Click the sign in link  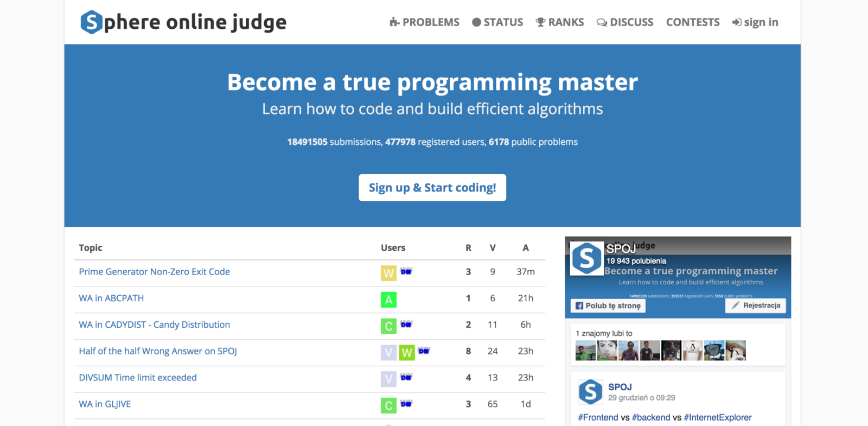pos(755,22)
